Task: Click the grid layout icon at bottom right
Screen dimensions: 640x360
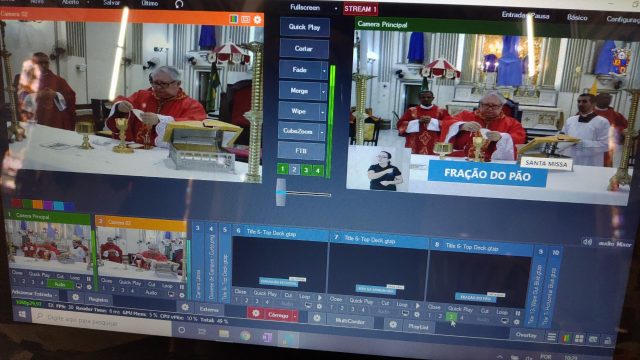Action: (579, 338)
